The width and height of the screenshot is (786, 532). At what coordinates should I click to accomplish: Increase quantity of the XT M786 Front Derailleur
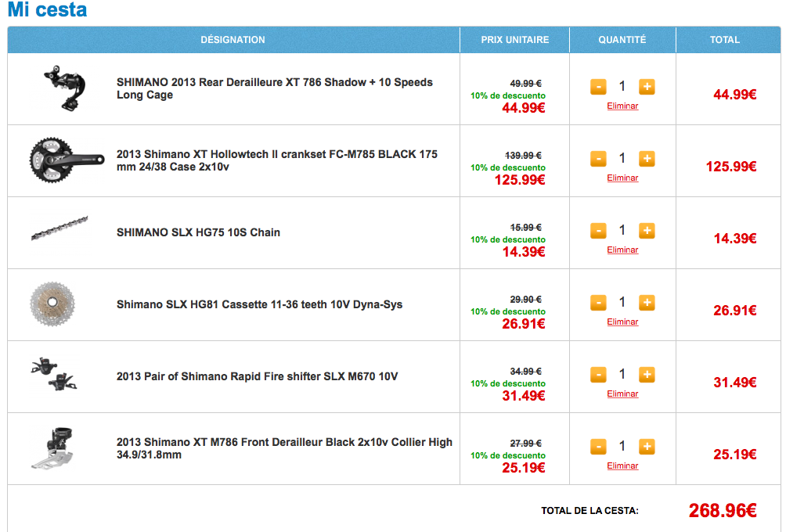tap(647, 447)
